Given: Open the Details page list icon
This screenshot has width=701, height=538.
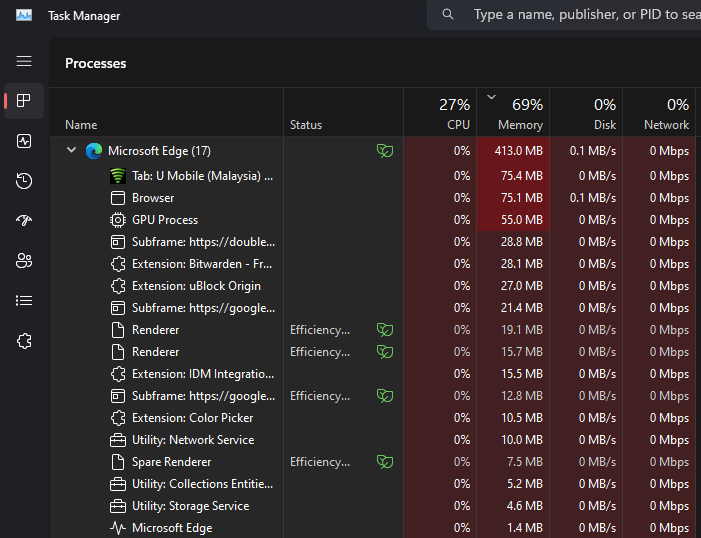Looking at the screenshot, I should (x=24, y=301).
